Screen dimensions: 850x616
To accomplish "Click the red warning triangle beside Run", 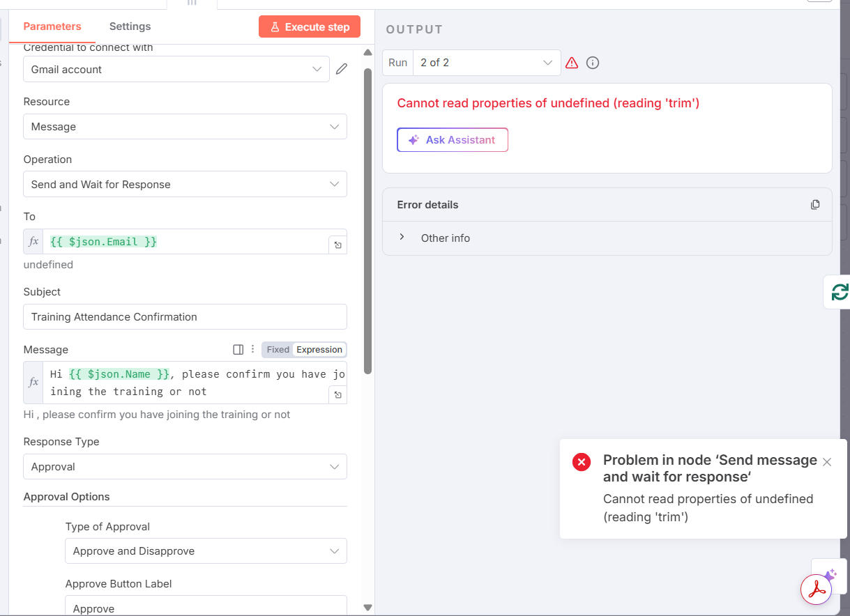I will tap(572, 63).
